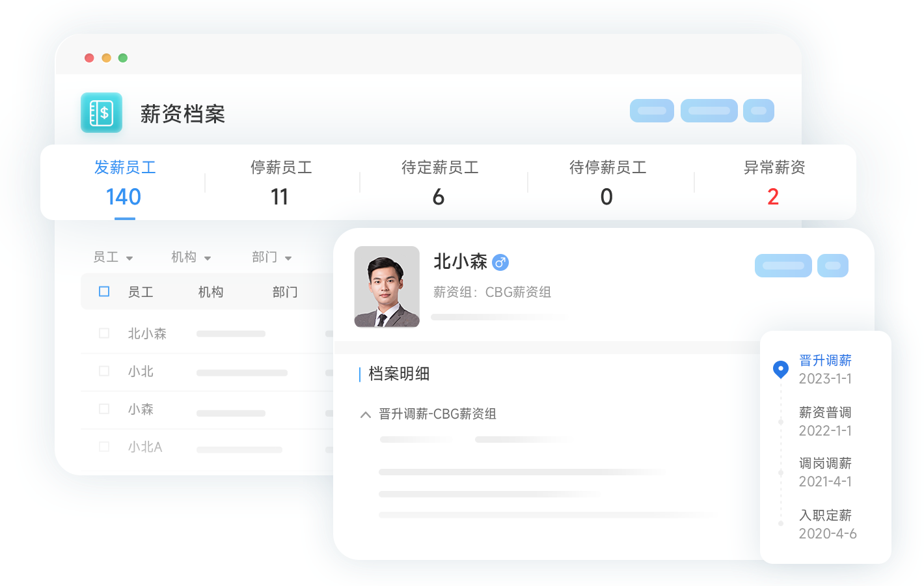Open the 待定薪员工 tab
924x586 pixels.
tap(439, 182)
